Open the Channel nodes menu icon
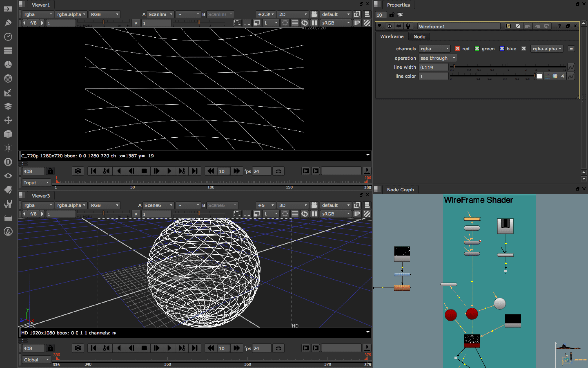 (x=8, y=51)
